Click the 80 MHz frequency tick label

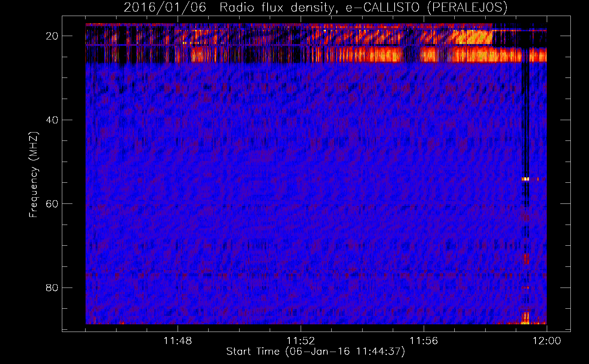pos(52,288)
